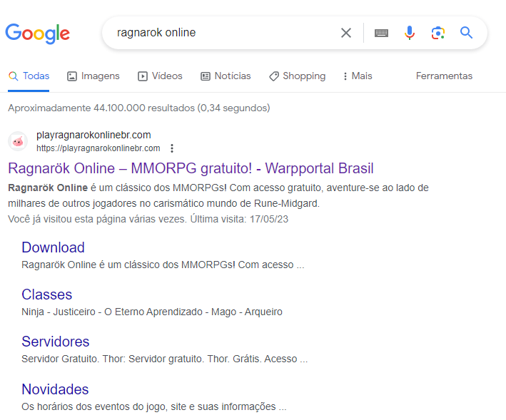Screen dimensions: 506x420
Task: Open the Ferramentas search tools
Action: pyautogui.click(x=444, y=76)
